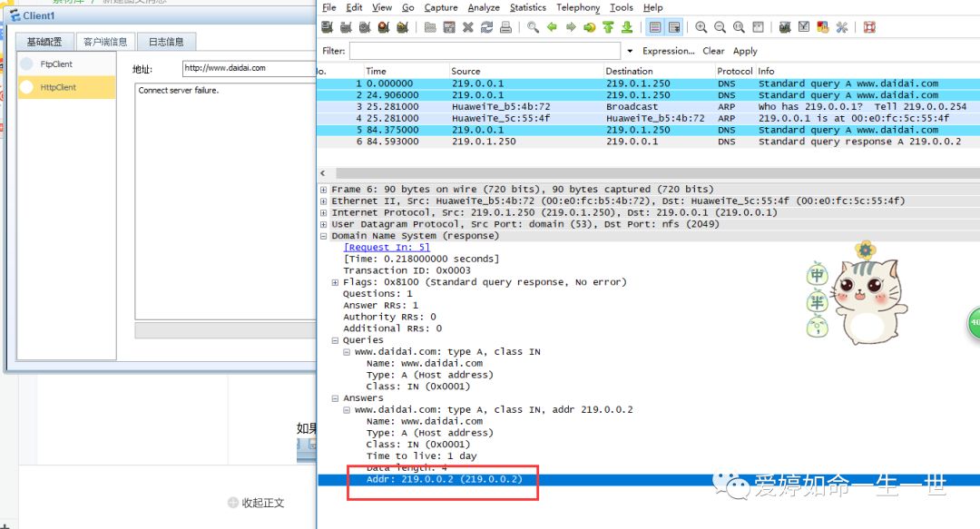
Task: Start a new live capture icon
Action: 365,27
